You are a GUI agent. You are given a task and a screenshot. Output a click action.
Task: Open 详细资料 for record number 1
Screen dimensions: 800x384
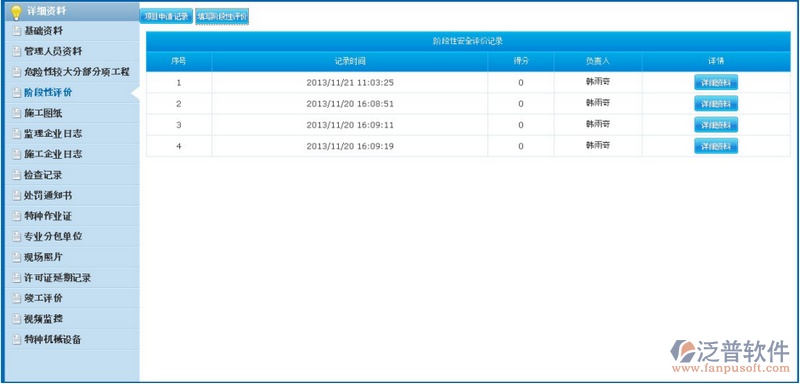click(x=716, y=83)
